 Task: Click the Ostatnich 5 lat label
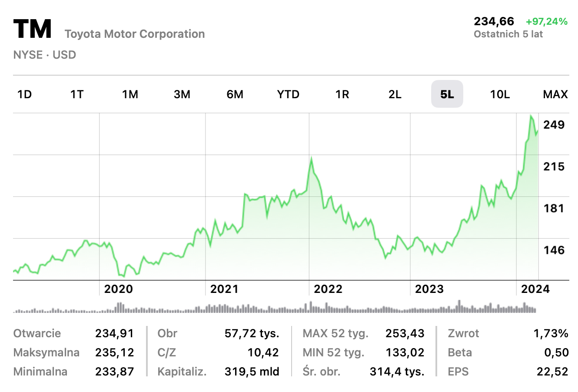pos(508,34)
